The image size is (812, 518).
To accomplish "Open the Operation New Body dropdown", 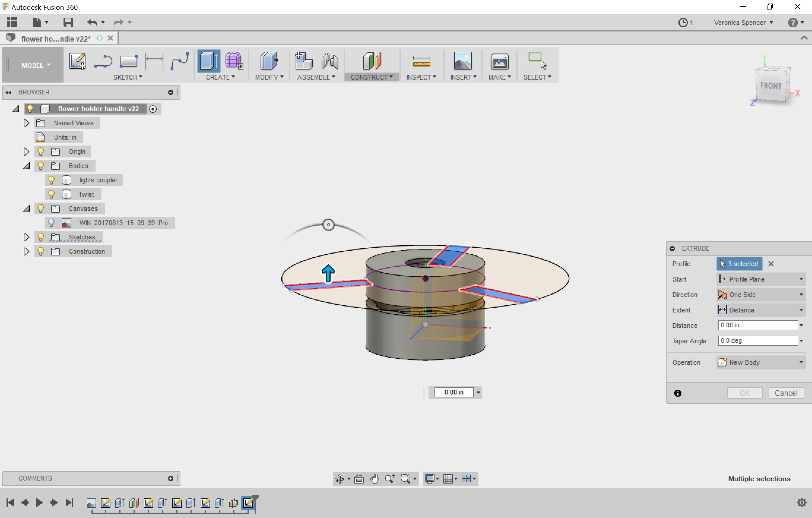I will pos(761,362).
